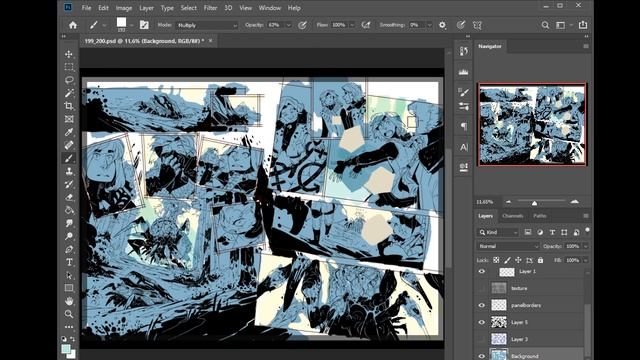The width and height of the screenshot is (640, 360).
Task: Select the Frame tool
Action: (69, 119)
